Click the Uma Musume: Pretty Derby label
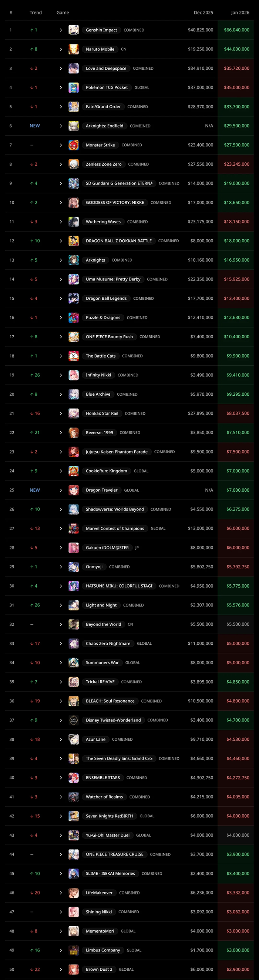259x980 pixels. pyautogui.click(x=113, y=279)
